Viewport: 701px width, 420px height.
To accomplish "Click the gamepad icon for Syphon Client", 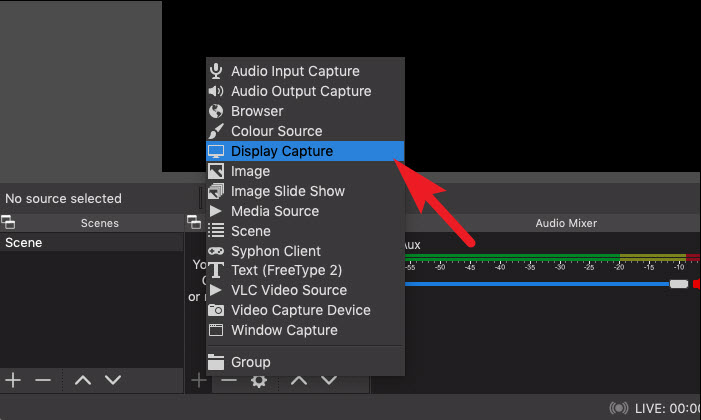I will (216, 251).
